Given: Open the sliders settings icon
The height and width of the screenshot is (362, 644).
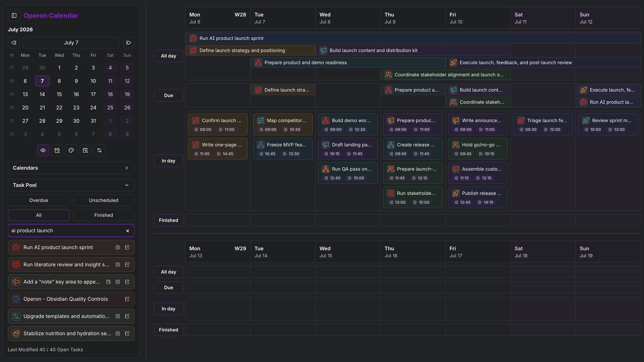Looking at the screenshot, I should click(99, 150).
